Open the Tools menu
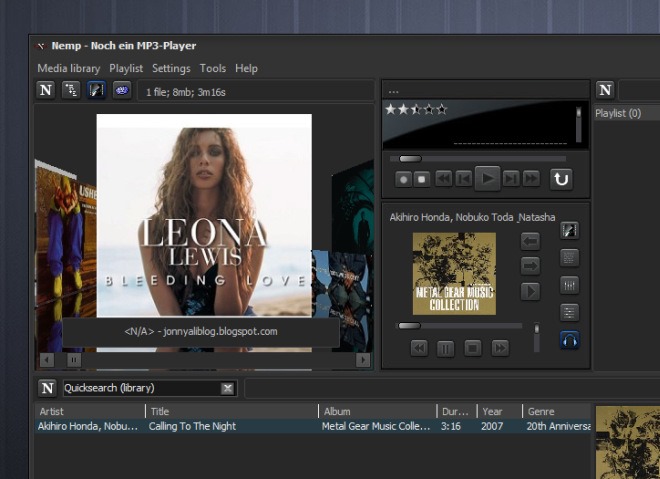Screen dimensions: 660x479 [x=213, y=68]
